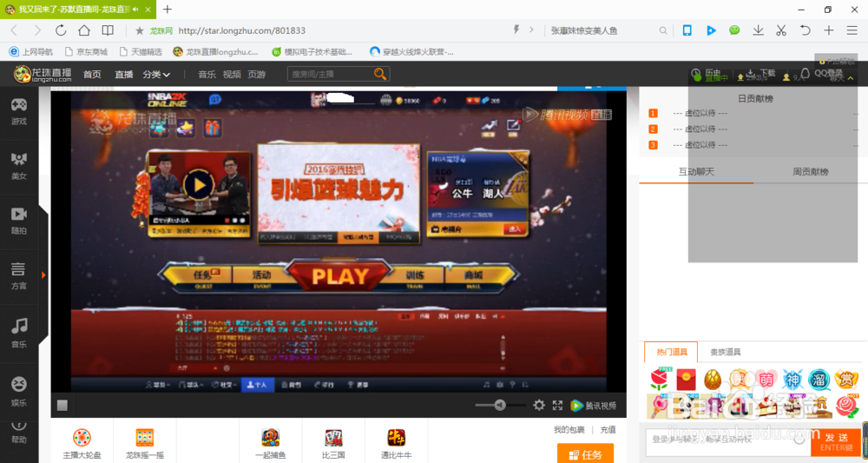
Task: Send the panda gift marked NEW
Action: pos(686,407)
